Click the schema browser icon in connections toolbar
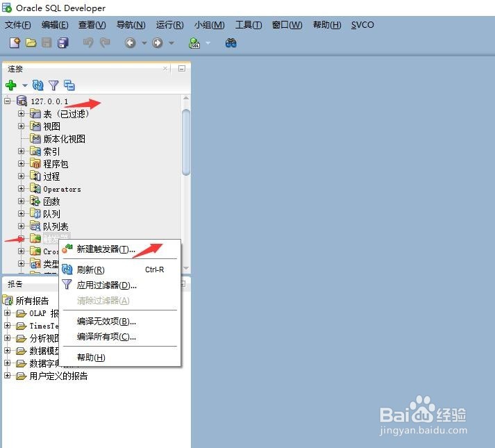This screenshot has width=495, height=448. (69, 85)
